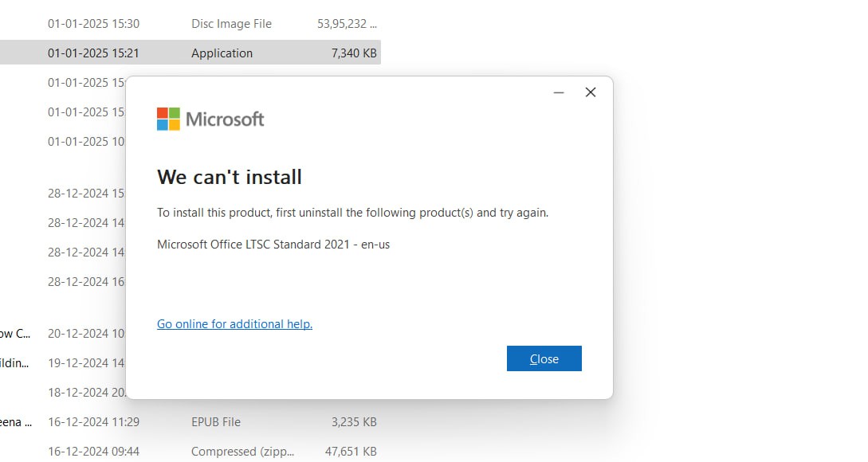
Task: Select the Application file type cell
Action: click(222, 53)
